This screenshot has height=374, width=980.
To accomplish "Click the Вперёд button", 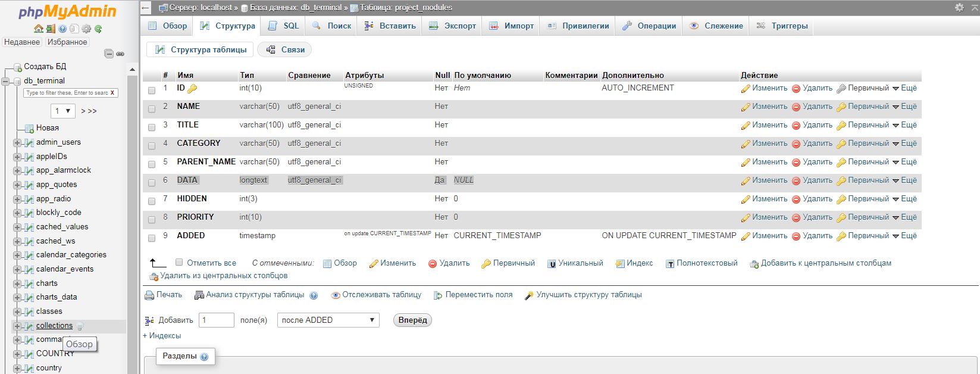I will (412, 320).
